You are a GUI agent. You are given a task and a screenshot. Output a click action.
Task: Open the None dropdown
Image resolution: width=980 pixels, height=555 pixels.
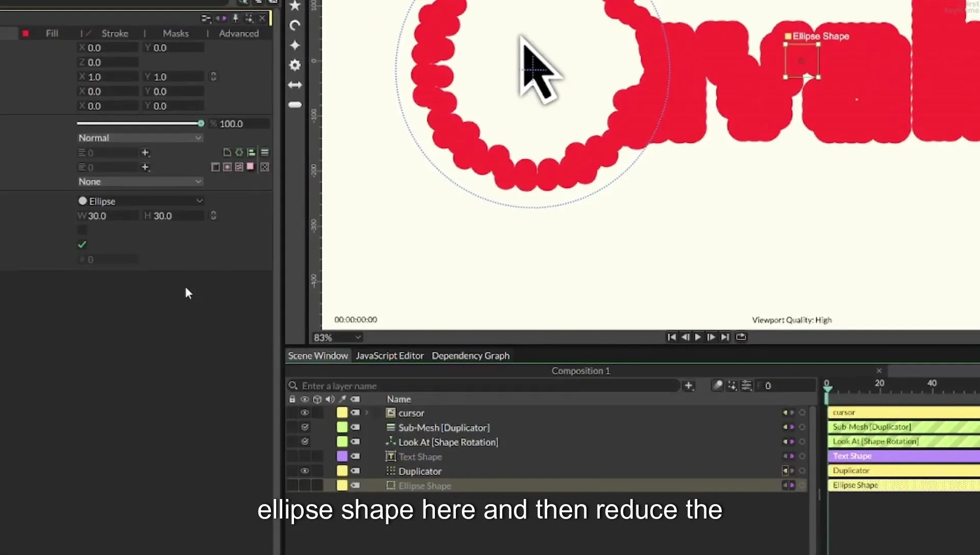pyautogui.click(x=140, y=182)
